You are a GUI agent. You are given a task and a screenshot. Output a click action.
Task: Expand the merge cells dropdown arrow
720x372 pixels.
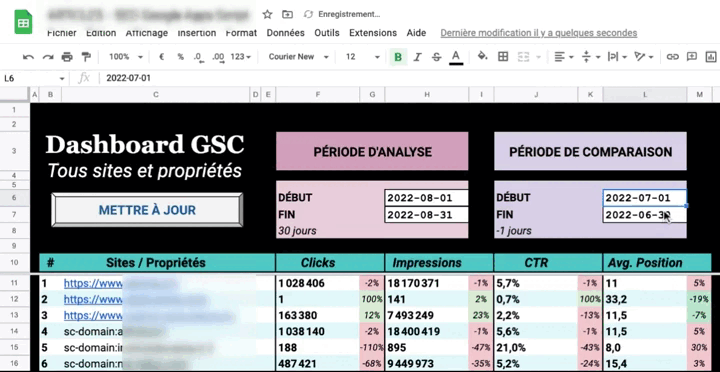[x=538, y=57]
